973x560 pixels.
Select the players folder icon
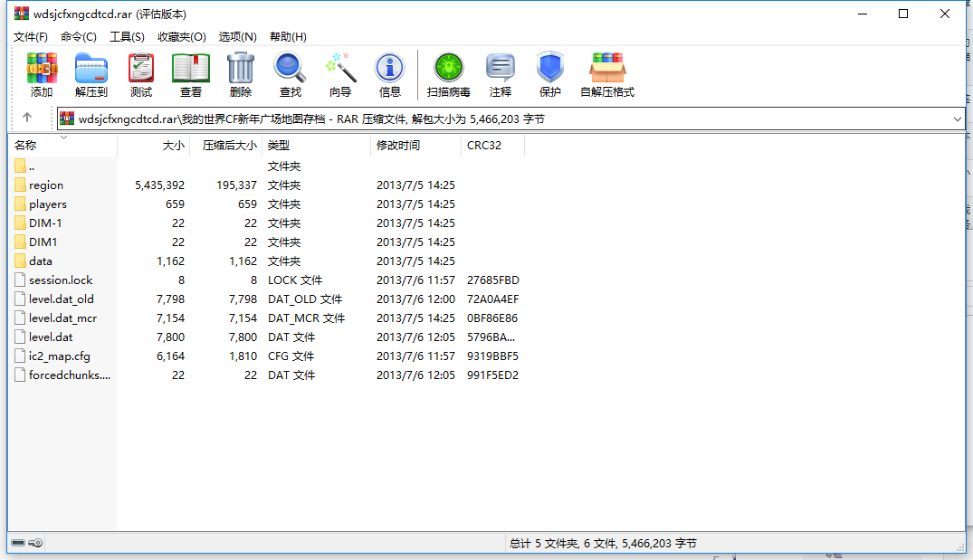[20, 204]
